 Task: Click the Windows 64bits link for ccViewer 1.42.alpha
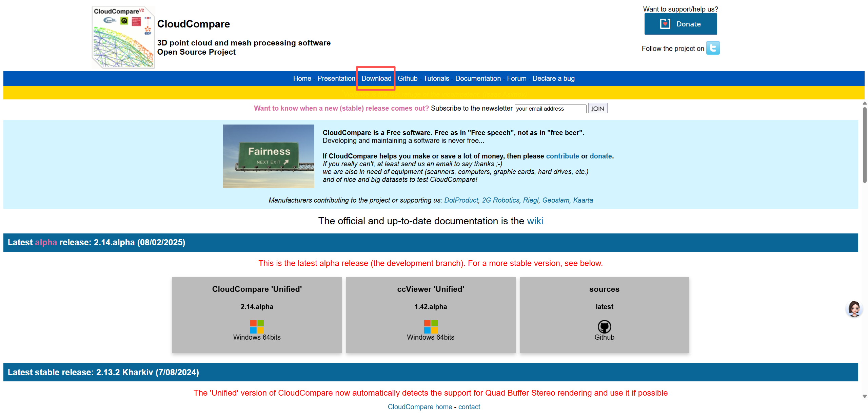(x=431, y=337)
